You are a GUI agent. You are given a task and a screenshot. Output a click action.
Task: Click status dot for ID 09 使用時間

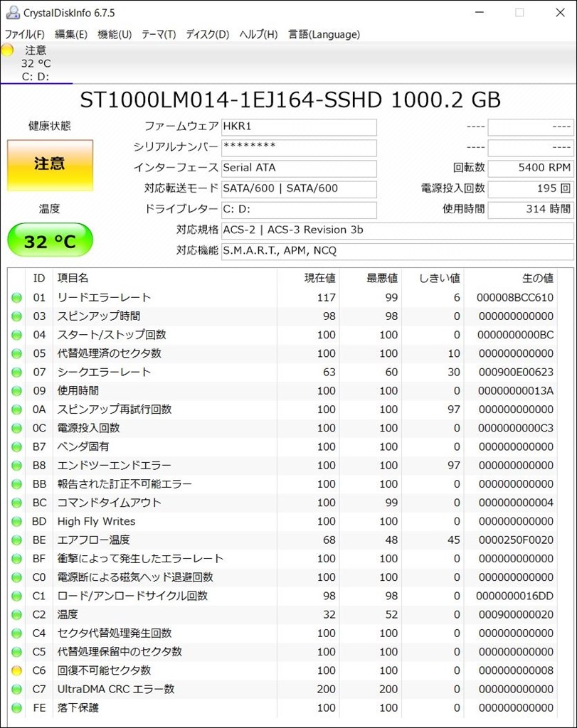pyautogui.click(x=17, y=391)
